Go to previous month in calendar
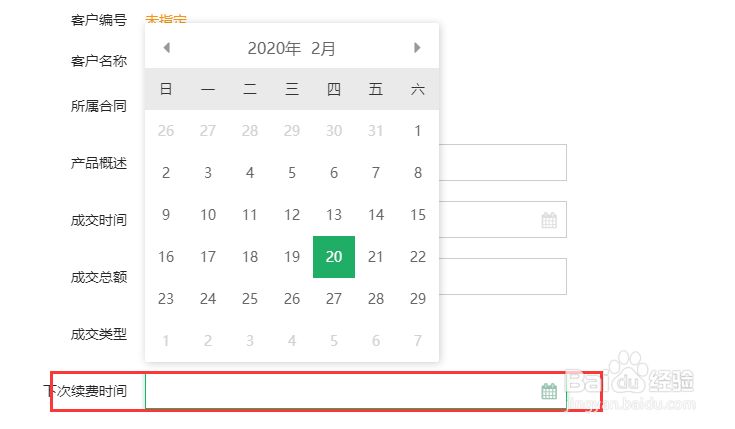Image resolution: width=735 pixels, height=429 pixels. [166, 48]
